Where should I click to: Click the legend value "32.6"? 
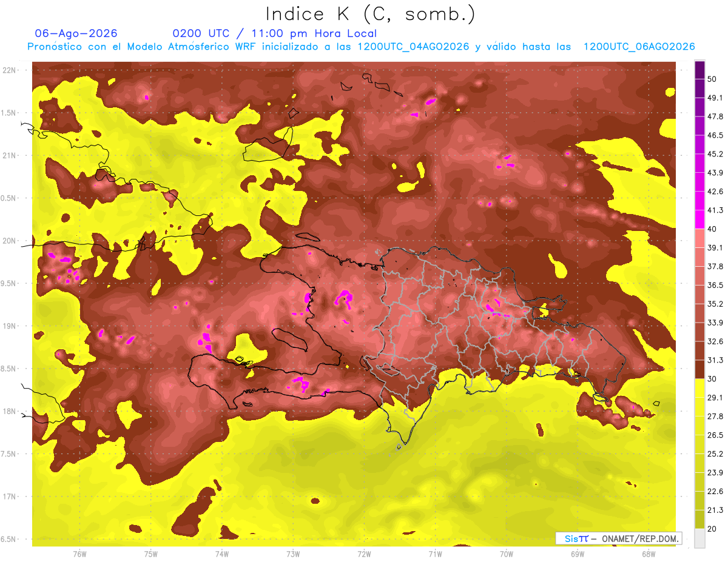pyautogui.click(x=715, y=341)
